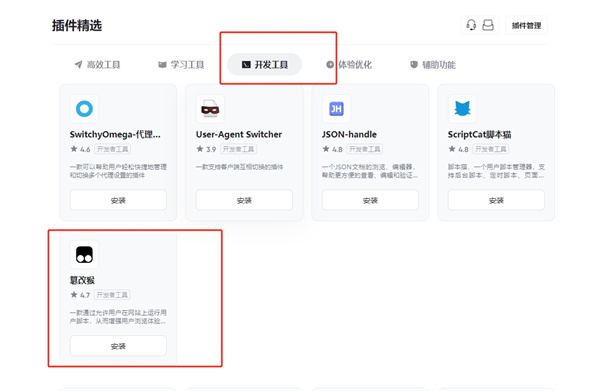Click the 开发者工具 tag on SwitchyOmega card
Image resolution: width=600 pixels, height=391 pixels.
(x=112, y=149)
